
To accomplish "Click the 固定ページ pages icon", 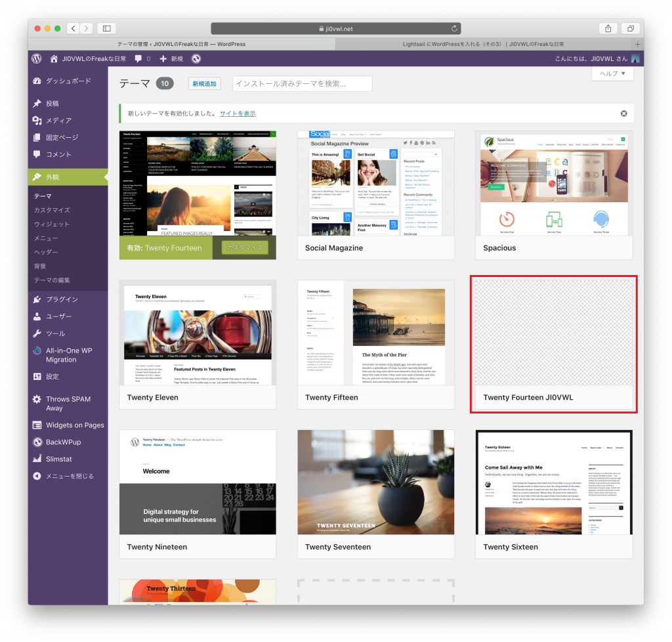I will point(37,138).
